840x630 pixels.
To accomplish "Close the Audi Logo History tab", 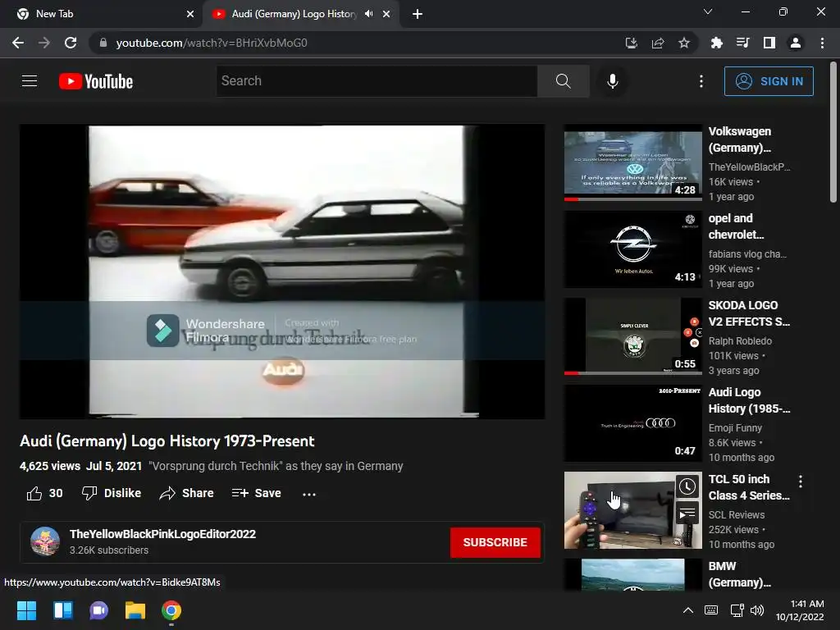I will click(x=386, y=14).
